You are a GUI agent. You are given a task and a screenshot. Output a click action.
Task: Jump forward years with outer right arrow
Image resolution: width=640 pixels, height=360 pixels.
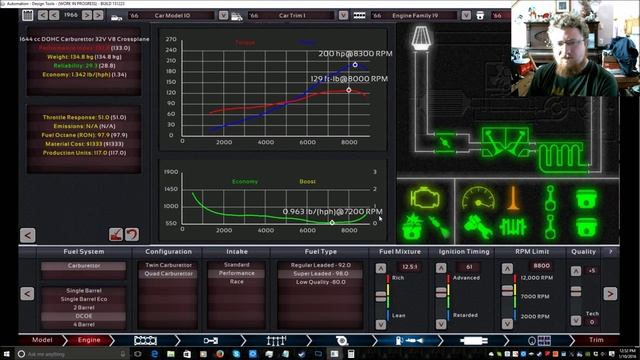98,16
